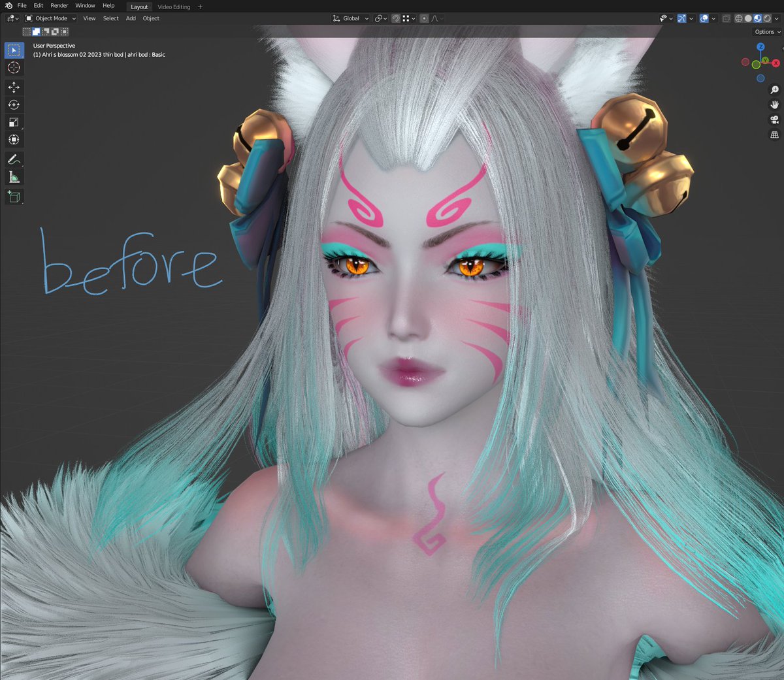Open the Object Mode dropdown
The image size is (784, 680).
(x=51, y=18)
